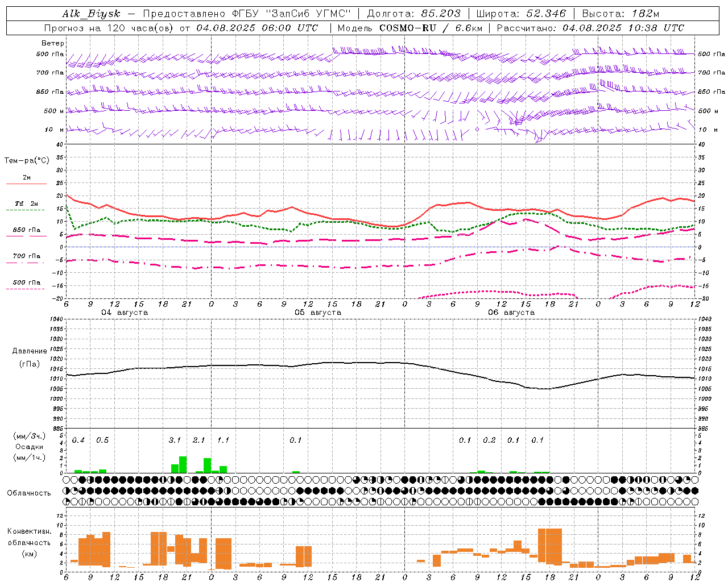
Task: Click green dashed legend line under "Td 2м"
Action: [26, 210]
